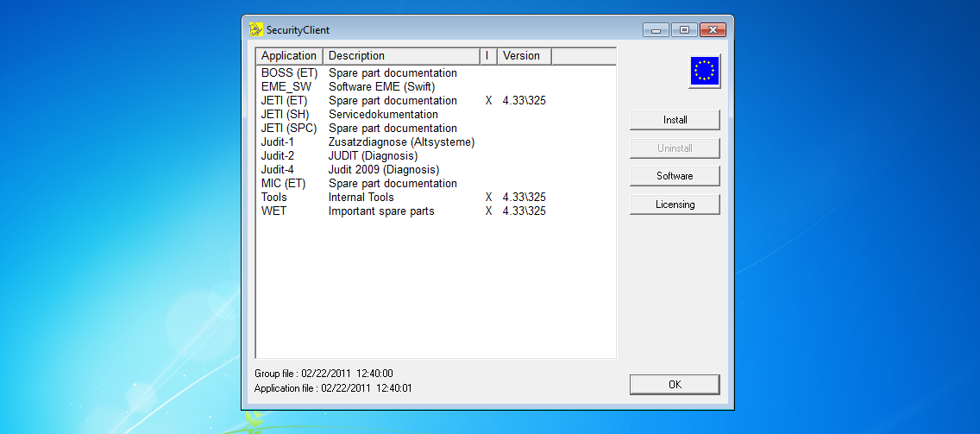The height and width of the screenshot is (434, 980).
Task: Click version 4.33\325 in the Tools row
Action: click(525, 197)
